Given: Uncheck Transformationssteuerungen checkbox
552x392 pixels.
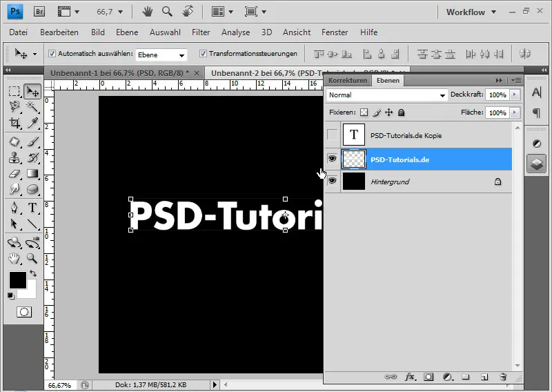Looking at the screenshot, I should coord(203,54).
